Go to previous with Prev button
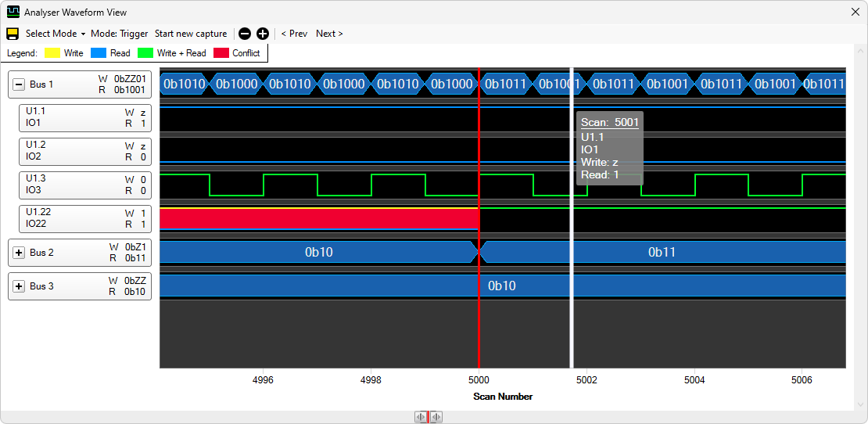 (294, 34)
